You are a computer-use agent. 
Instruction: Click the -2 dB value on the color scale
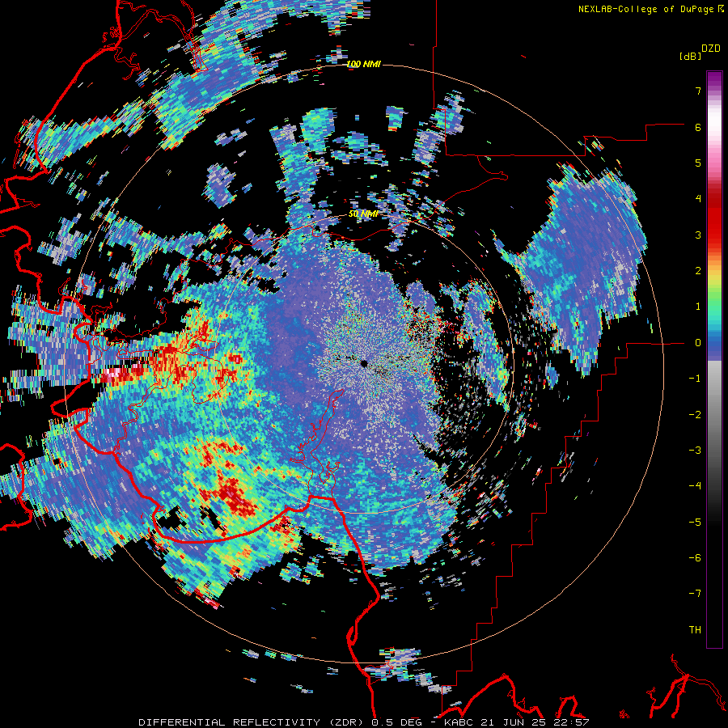click(x=695, y=415)
